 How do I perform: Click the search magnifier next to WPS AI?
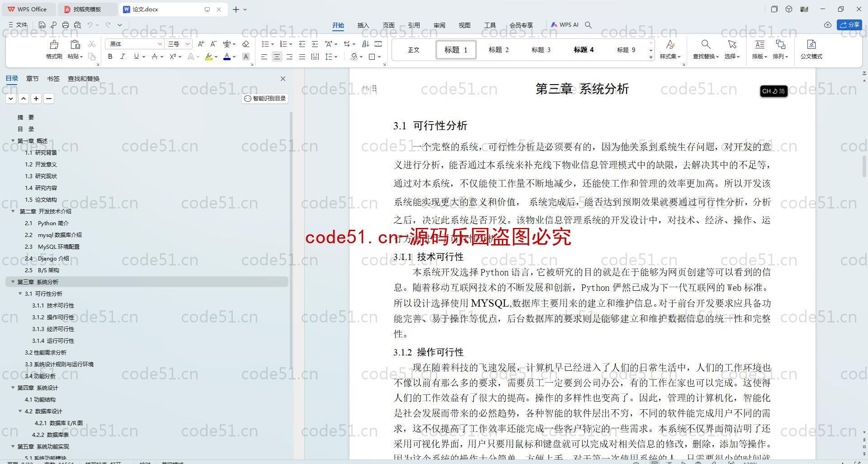(x=588, y=25)
